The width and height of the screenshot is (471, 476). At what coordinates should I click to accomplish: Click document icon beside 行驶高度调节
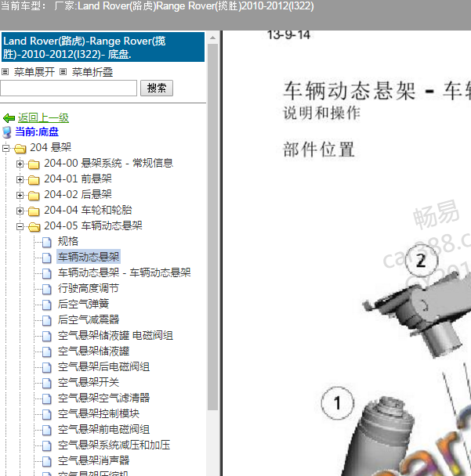click(x=46, y=289)
